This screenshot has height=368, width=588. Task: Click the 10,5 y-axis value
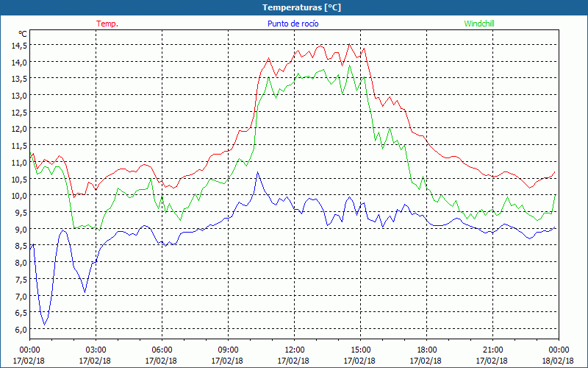click(20, 179)
